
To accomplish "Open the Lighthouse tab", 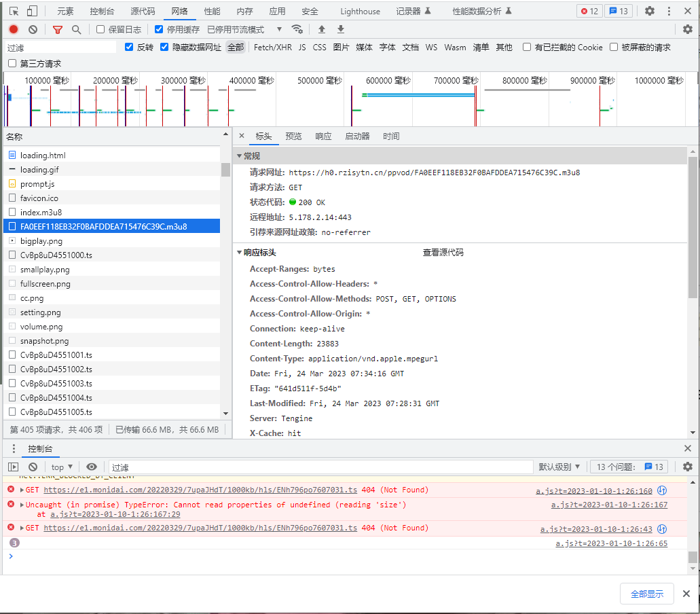I will click(x=361, y=11).
